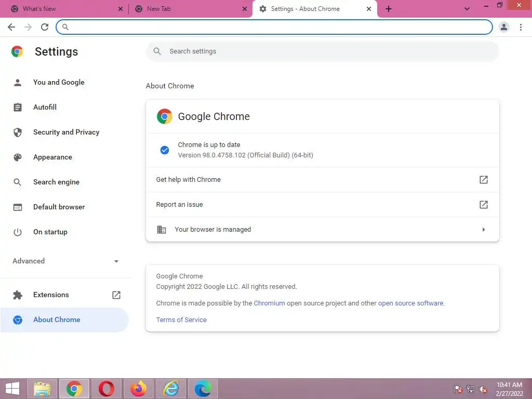Click the Autofill clipboard icon
The height and width of the screenshot is (399, 532).
click(18, 107)
